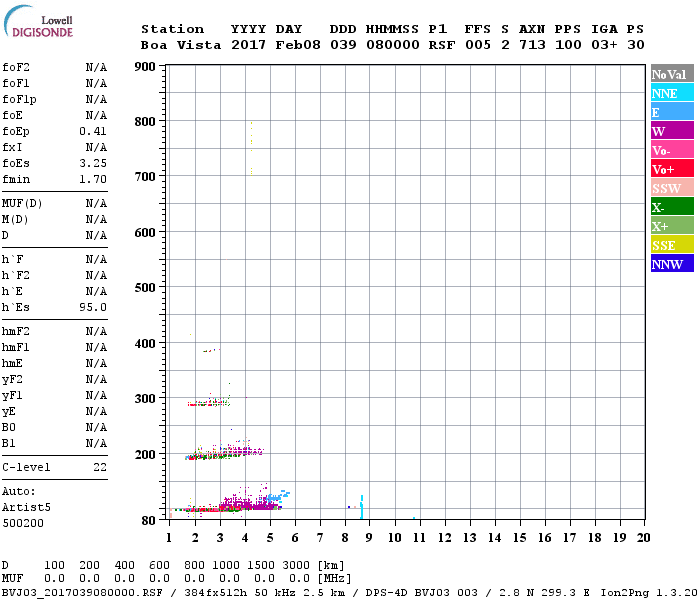Viewport: 700px width, 600px height.
Task: Click the yellow SSE echo trace near 750 km
Action: pyautogui.click(x=251, y=148)
